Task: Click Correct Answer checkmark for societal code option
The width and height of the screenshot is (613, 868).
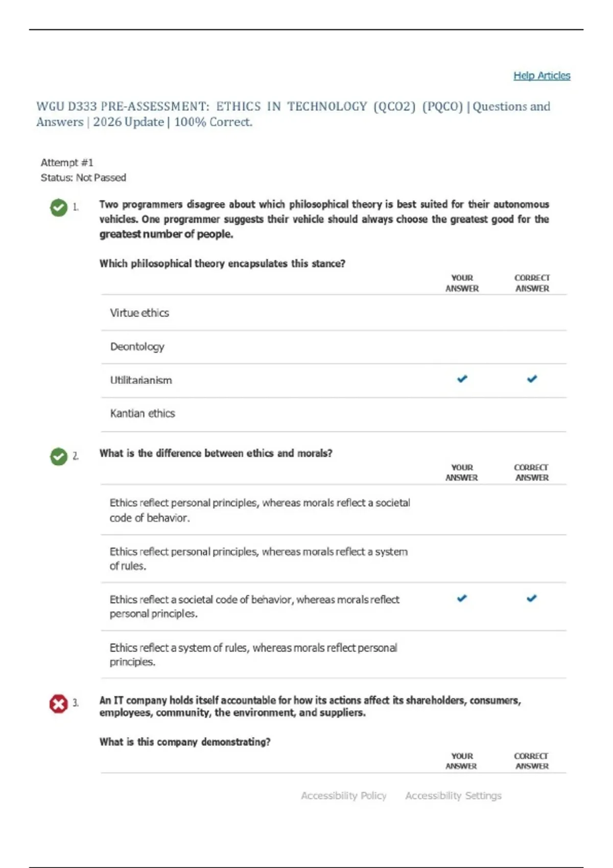Action: pos(532,598)
